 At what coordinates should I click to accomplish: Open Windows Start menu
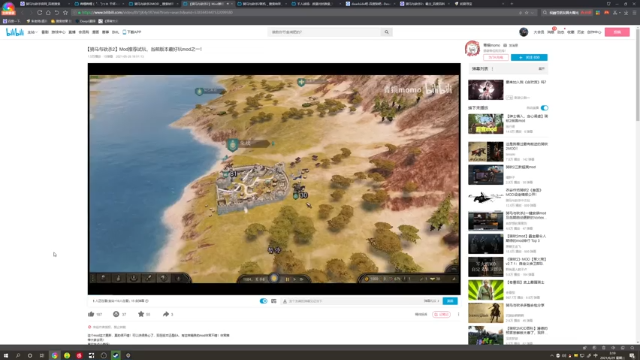point(6,356)
